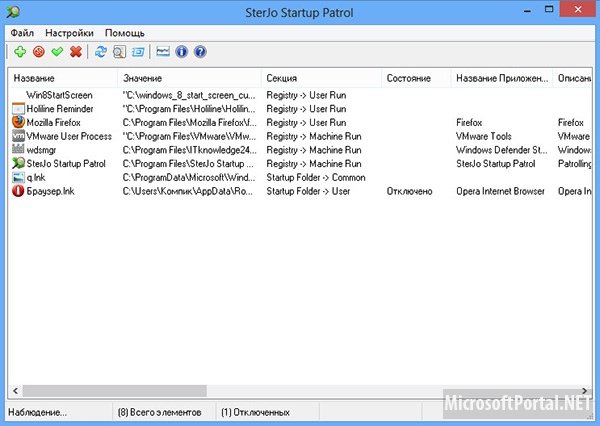Select the VMware User Process entry name
The image size is (600, 426).
point(69,136)
